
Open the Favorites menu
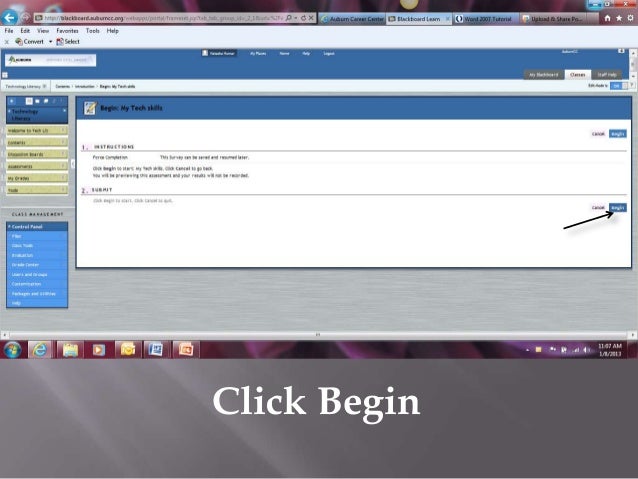point(67,31)
